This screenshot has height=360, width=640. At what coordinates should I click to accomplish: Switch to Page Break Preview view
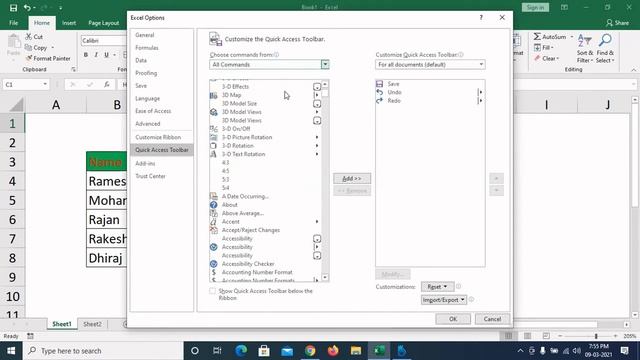[546, 336]
